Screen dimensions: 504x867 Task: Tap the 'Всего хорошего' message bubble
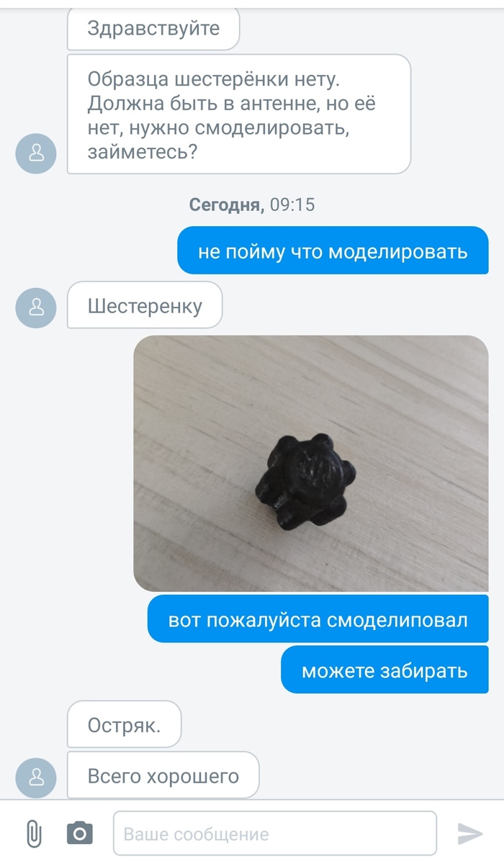tap(163, 776)
